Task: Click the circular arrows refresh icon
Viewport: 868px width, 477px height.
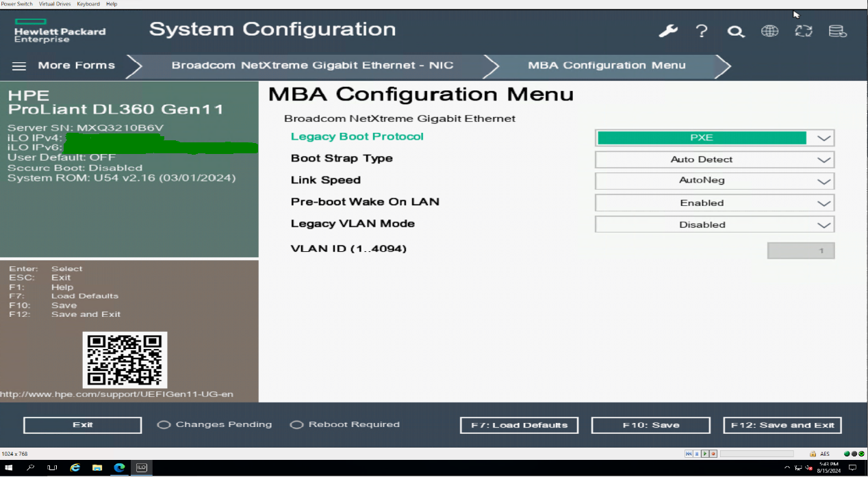Action: tap(803, 31)
